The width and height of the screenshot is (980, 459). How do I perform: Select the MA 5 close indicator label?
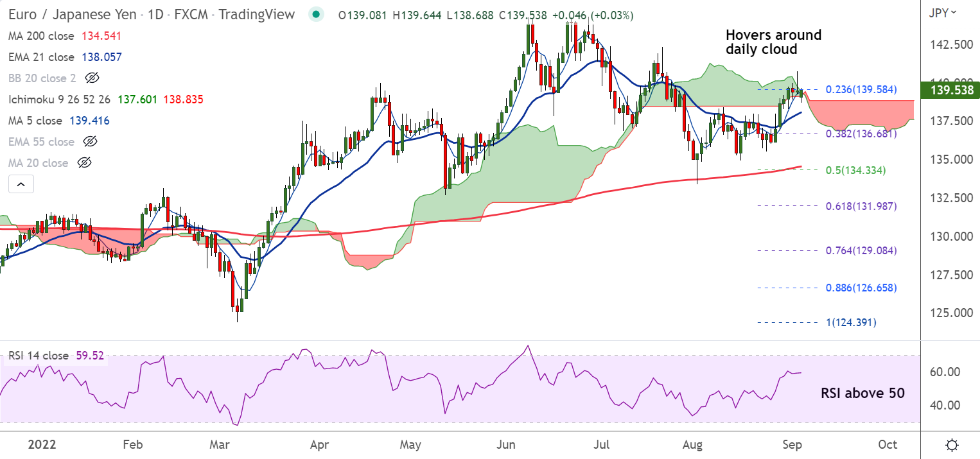(35, 120)
